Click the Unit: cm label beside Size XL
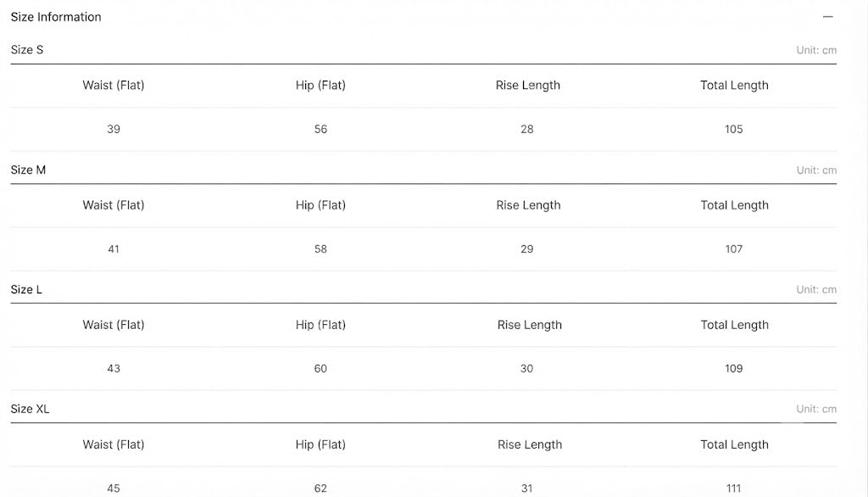 pos(816,409)
